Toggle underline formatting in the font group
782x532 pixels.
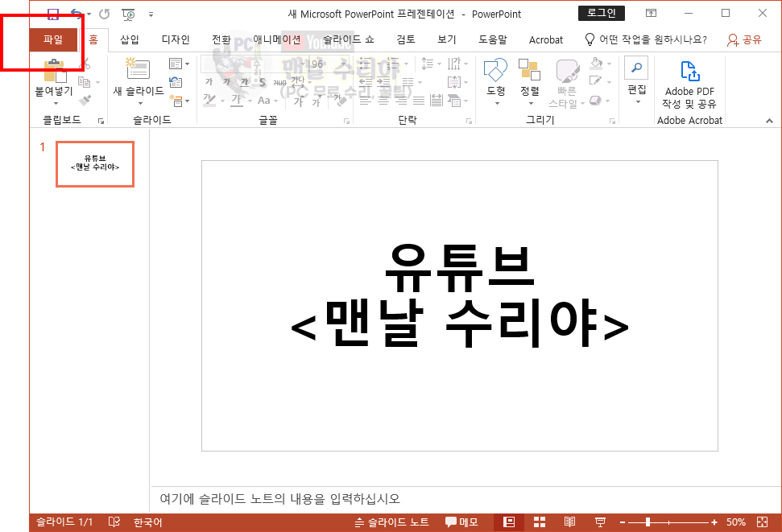pos(244,82)
